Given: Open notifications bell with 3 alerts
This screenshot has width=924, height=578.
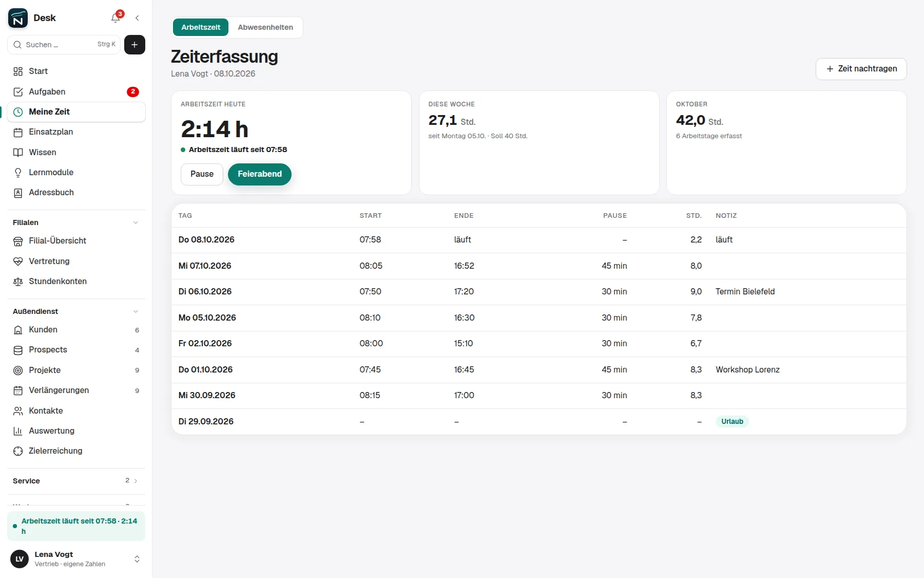Looking at the screenshot, I should coord(115,18).
